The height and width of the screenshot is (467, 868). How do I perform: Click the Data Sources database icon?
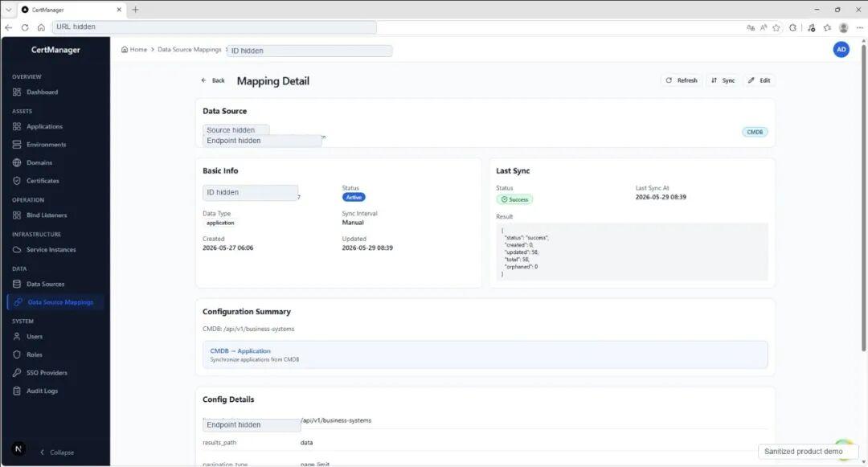17,284
